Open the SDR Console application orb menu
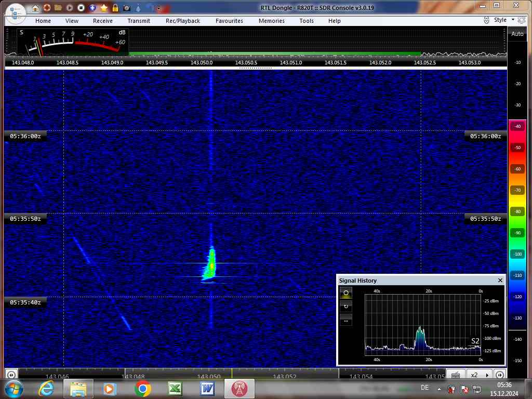 [x=15, y=14]
